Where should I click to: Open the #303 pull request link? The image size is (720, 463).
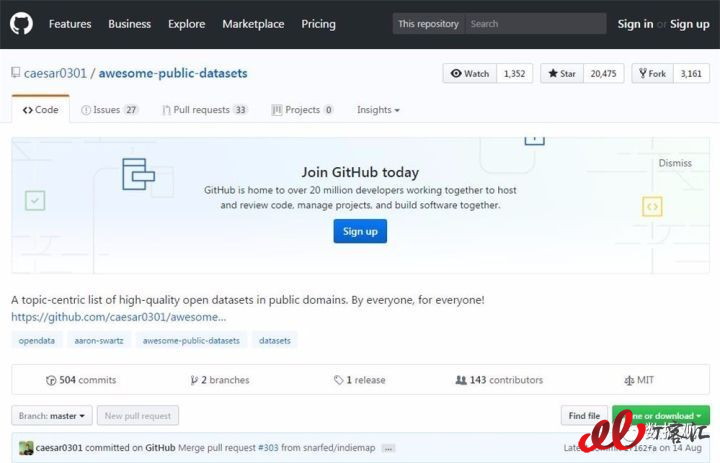[x=268, y=447]
